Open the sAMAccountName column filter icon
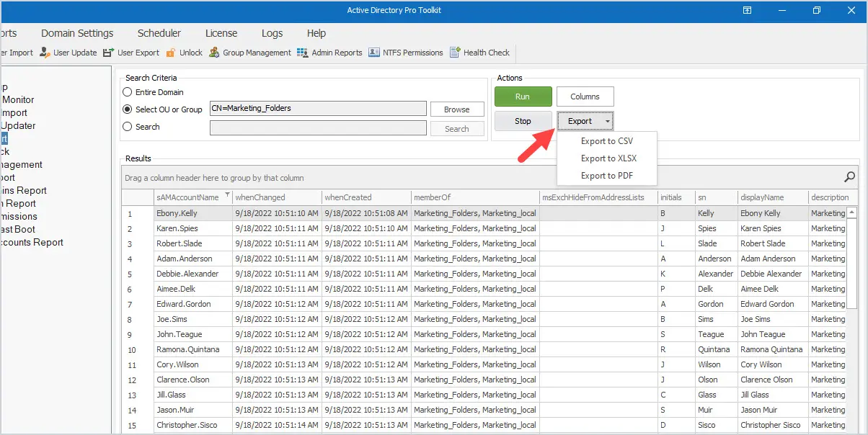This screenshot has height=435, width=868. coord(228,195)
